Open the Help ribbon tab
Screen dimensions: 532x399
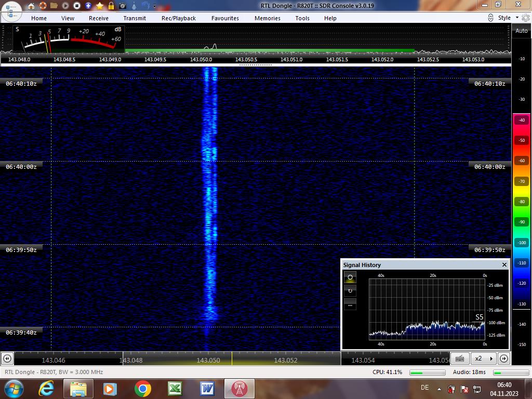pyautogui.click(x=330, y=18)
